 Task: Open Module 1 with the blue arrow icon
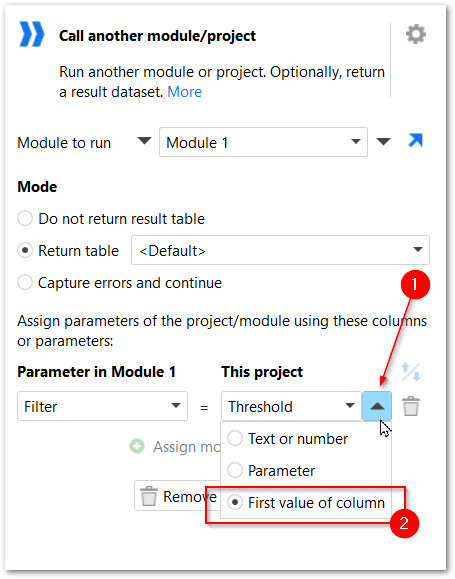(x=415, y=141)
